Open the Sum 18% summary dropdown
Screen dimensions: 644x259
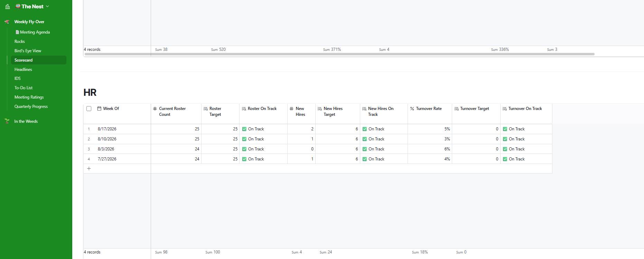420,252
